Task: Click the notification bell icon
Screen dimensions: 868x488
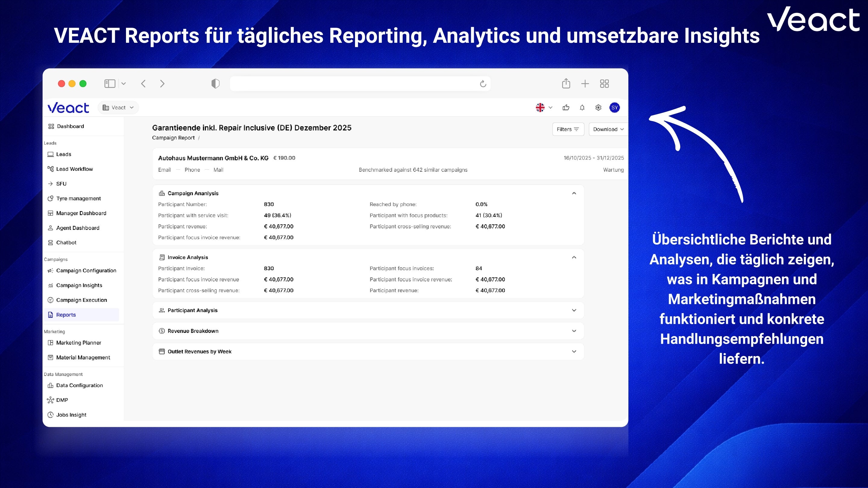Action: (x=582, y=108)
